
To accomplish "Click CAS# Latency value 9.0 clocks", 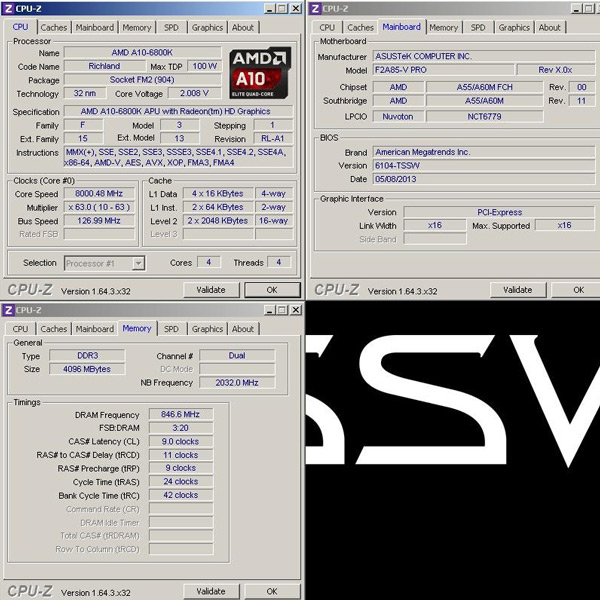I will pos(181,442).
